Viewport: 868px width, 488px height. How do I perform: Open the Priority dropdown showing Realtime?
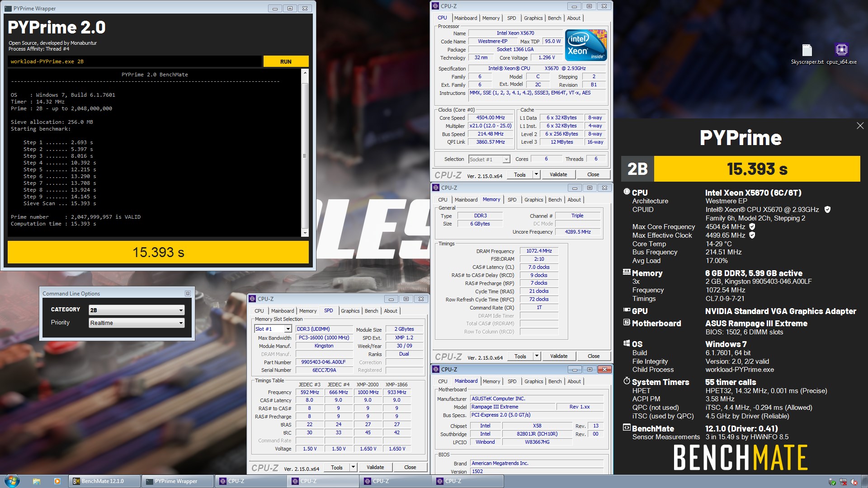pos(137,323)
